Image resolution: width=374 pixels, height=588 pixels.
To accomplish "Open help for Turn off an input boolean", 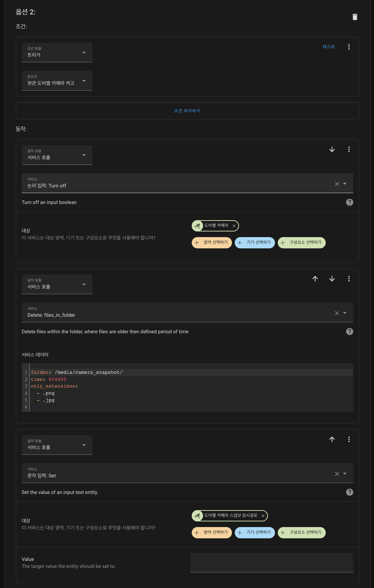I will click(349, 202).
